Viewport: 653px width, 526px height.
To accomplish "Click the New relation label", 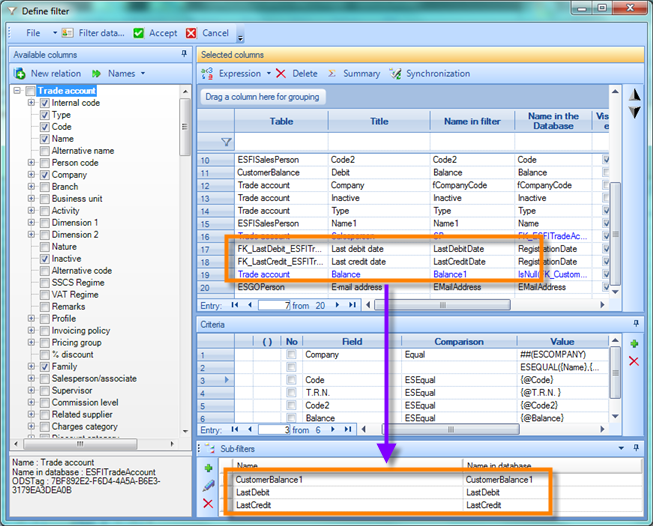I will [56, 74].
